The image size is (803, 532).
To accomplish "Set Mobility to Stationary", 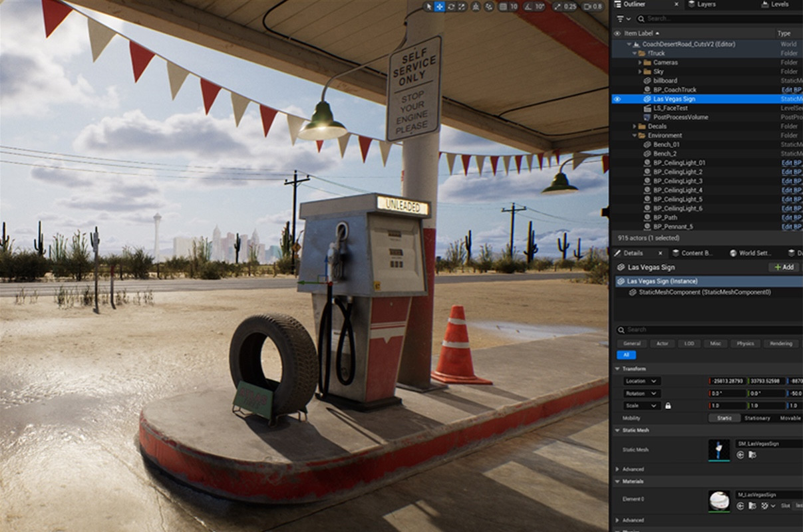I will [x=756, y=418].
